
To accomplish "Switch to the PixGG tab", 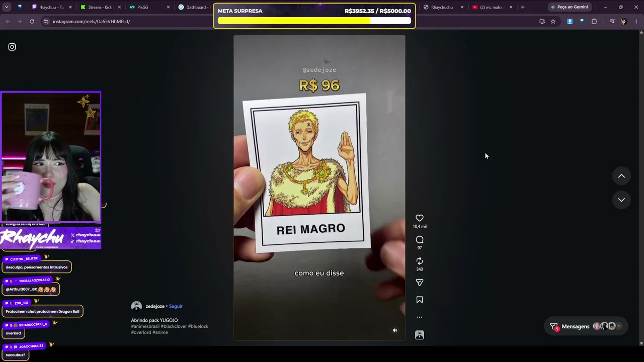I will (149, 7).
